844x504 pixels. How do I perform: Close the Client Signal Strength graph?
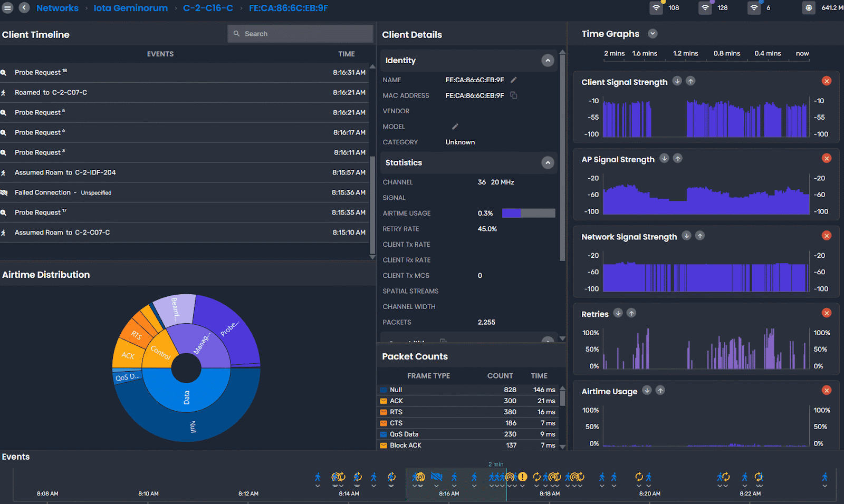(827, 81)
